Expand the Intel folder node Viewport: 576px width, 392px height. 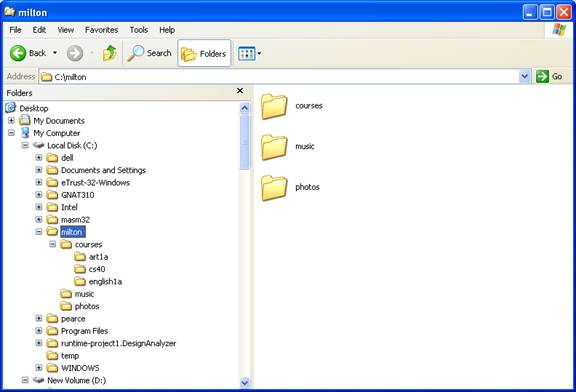39,207
